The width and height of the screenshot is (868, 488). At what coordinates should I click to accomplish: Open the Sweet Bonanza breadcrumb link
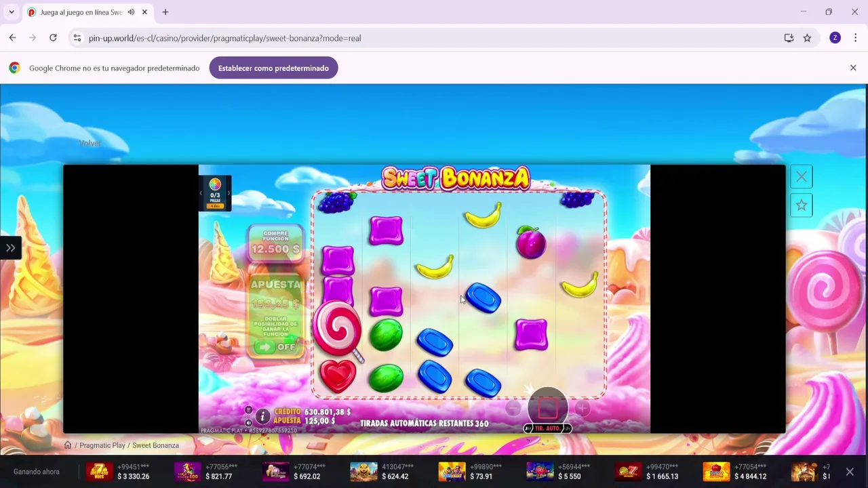155,445
